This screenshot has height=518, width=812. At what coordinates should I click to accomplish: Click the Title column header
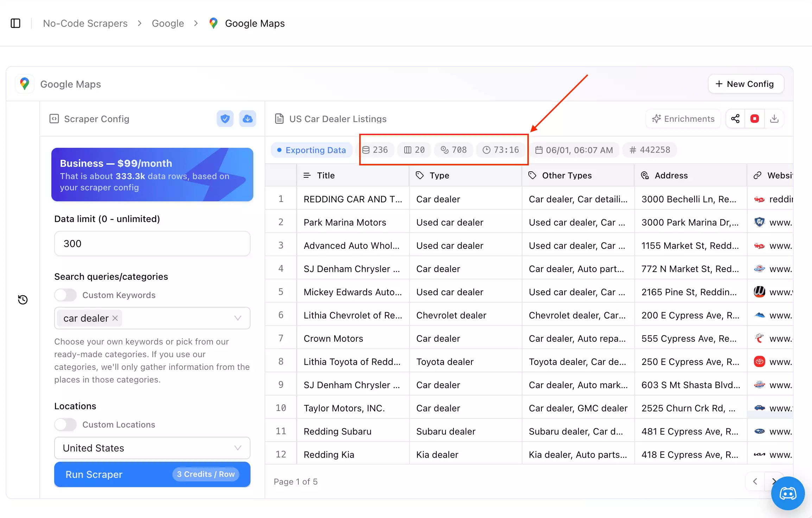(353, 175)
